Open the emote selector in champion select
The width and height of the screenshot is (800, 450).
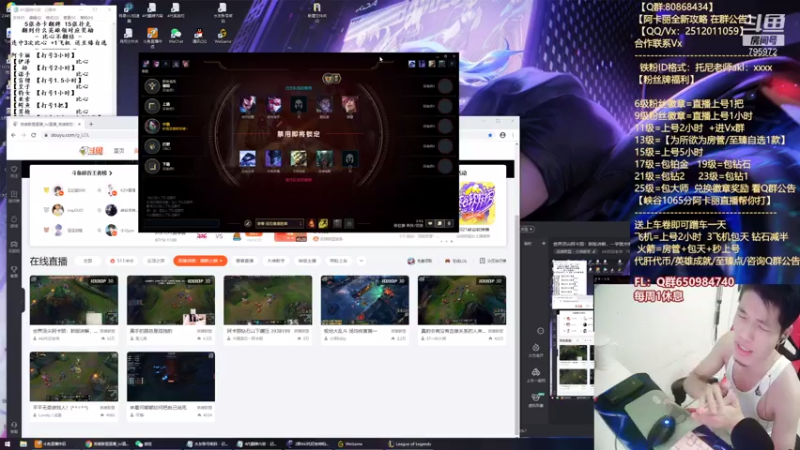click(349, 223)
